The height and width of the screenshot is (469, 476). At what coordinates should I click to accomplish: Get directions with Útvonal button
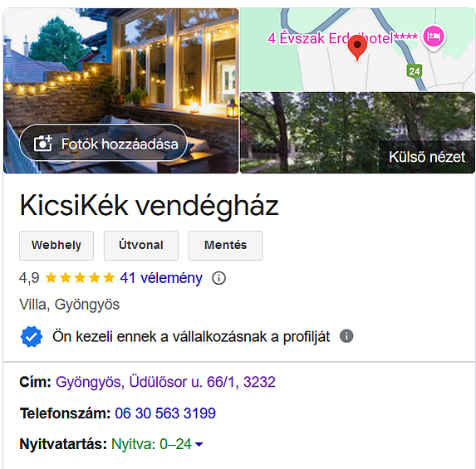(141, 246)
